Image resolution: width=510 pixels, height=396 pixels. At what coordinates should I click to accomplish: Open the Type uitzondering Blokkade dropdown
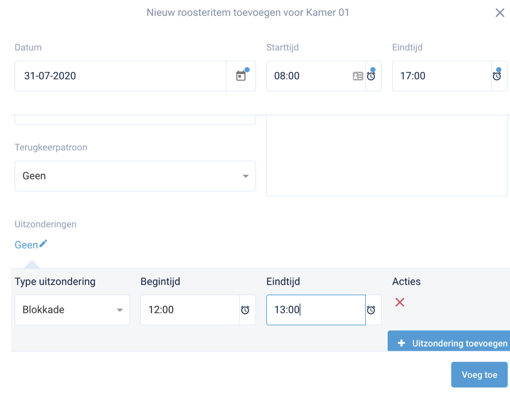coord(72,310)
